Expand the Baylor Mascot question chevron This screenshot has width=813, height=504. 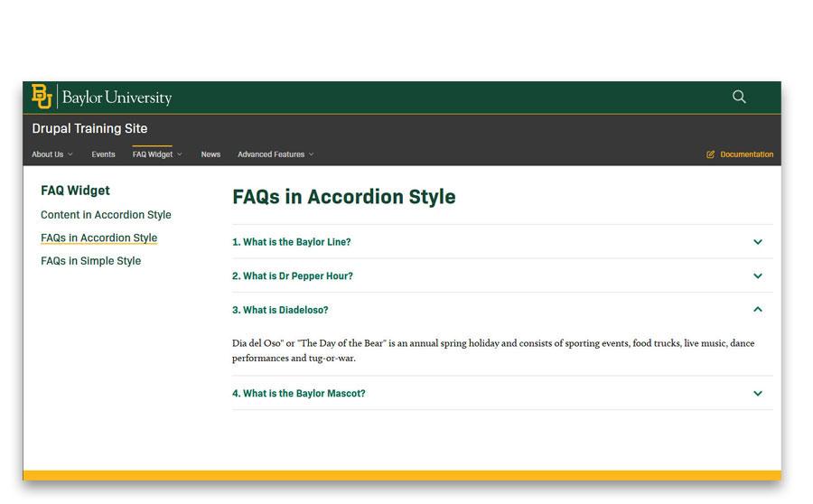(x=758, y=394)
